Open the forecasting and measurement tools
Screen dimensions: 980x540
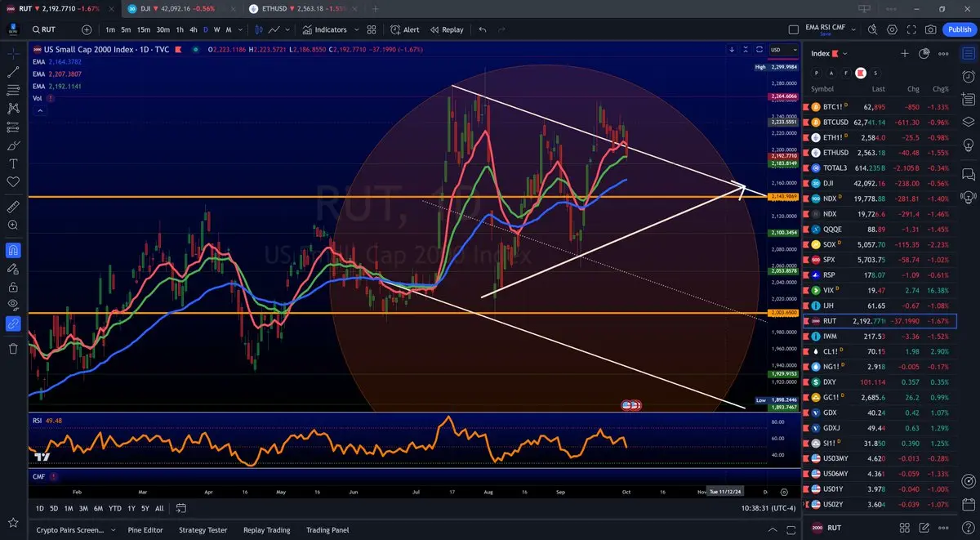point(13,127)
